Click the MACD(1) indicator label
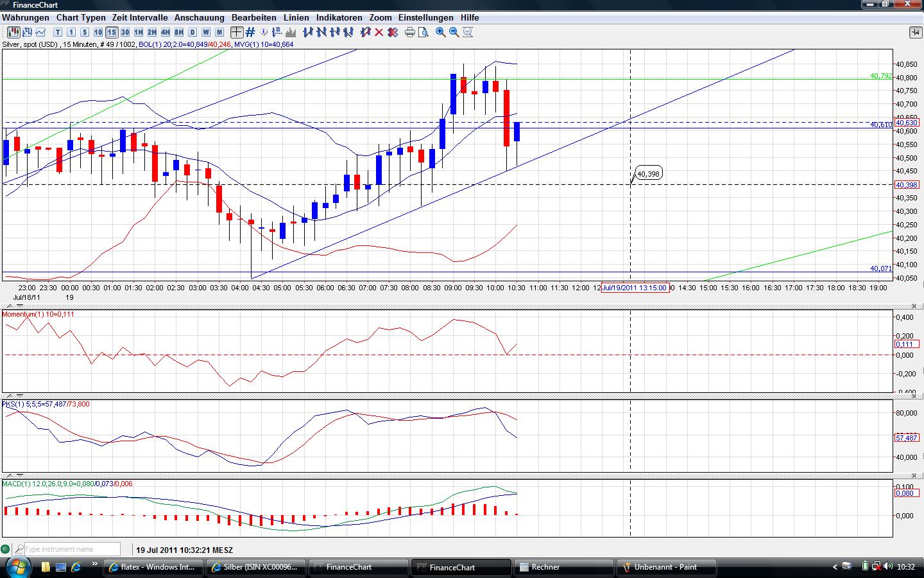 click(67, 484)
